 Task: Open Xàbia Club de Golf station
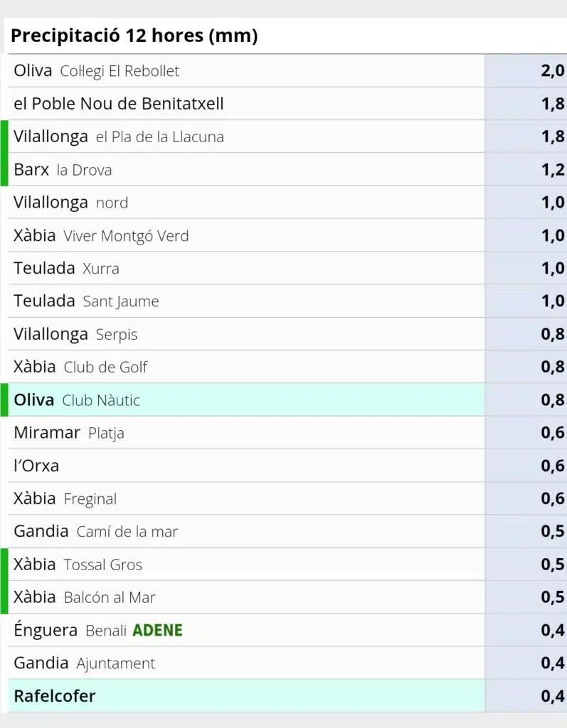(x=287, y=368)
